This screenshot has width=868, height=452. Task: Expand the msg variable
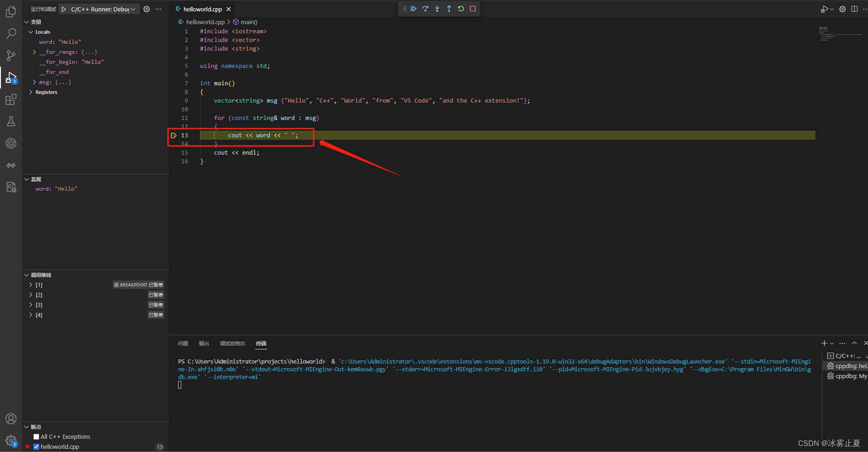tap(34, 82)
